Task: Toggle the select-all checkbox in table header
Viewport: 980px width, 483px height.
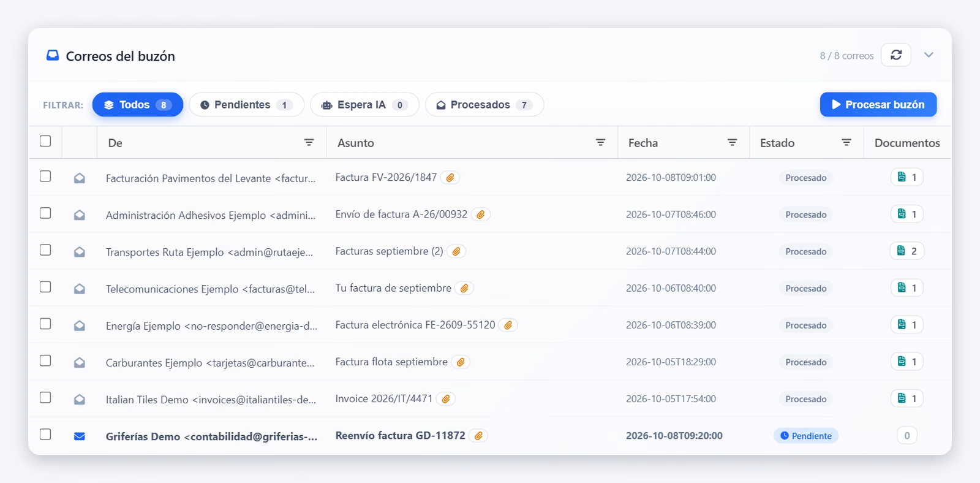Action: [45, 141]
